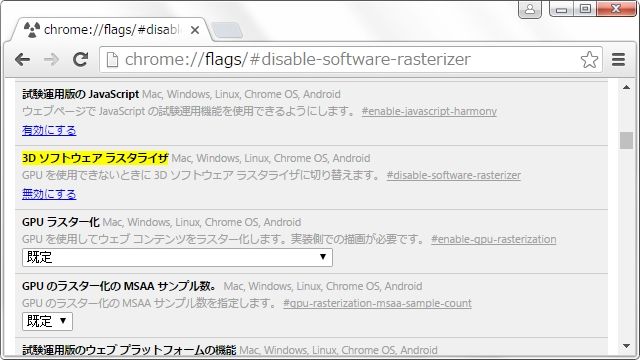Screen dimensions: 640x360
Task: Click scrollbar down arrow
Action: 626,346
